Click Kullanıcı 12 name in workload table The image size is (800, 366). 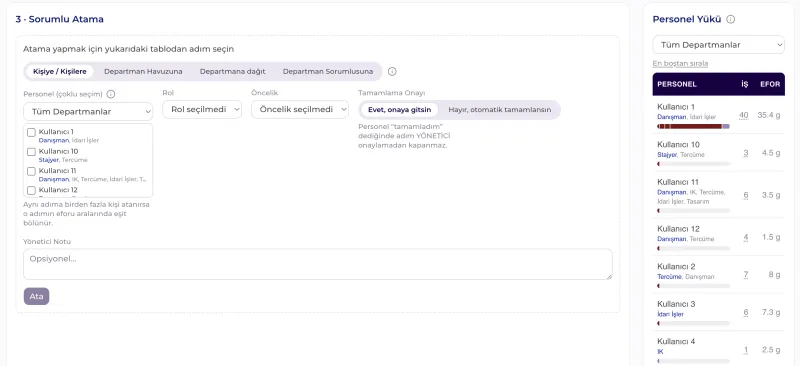tap(678, 229)
